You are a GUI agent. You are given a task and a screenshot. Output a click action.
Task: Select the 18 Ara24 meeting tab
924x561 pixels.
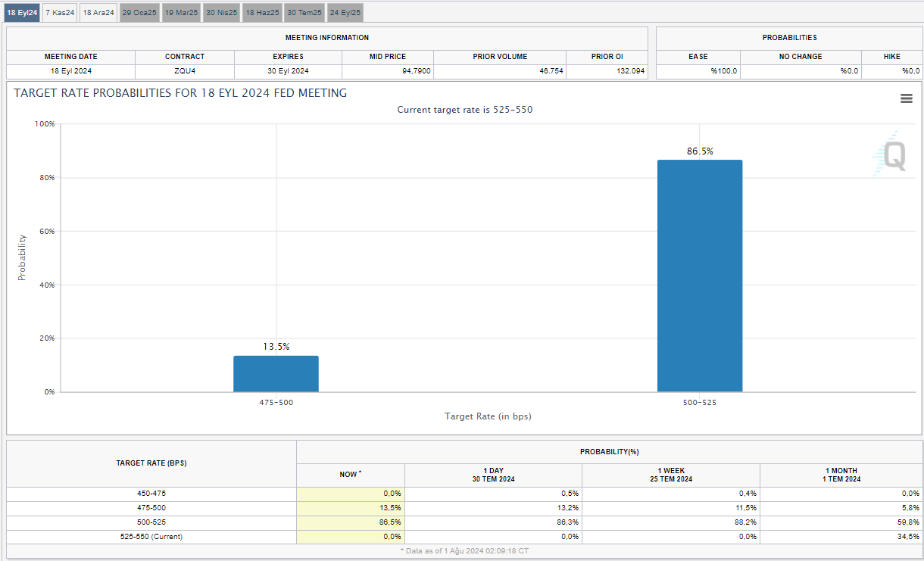pos(98,13)
